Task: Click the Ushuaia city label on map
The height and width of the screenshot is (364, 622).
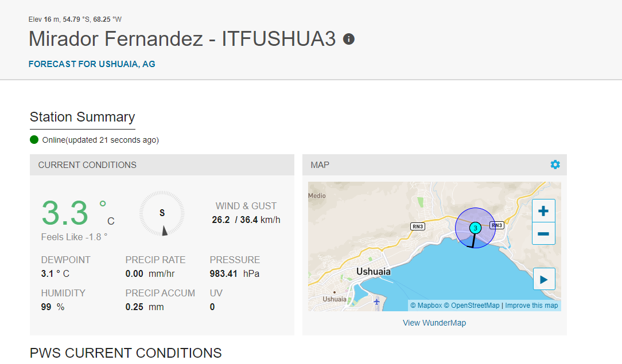Action: [374, 272]
